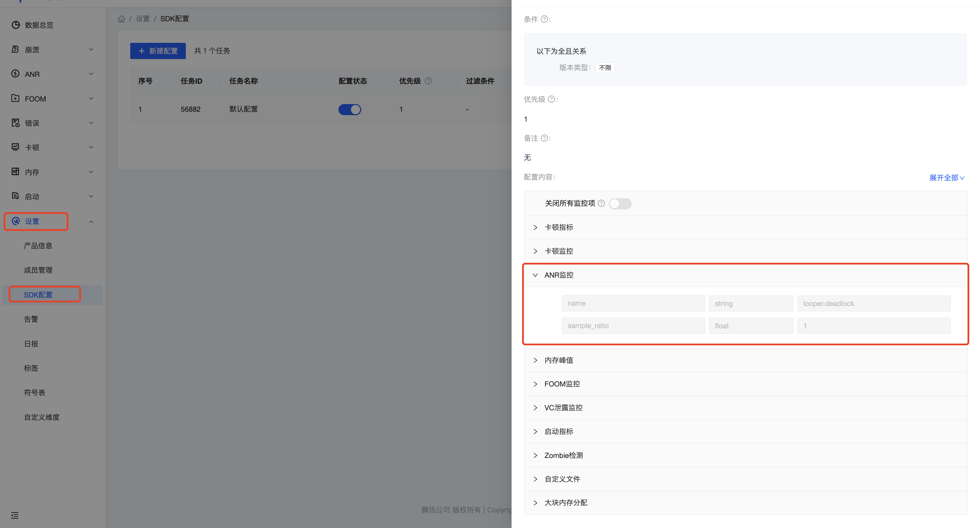Image resolution: width=980 pixels, height=528 pixels.
Task: Expand the 错误 sidebar menu chevron
Action: [91, 123]
